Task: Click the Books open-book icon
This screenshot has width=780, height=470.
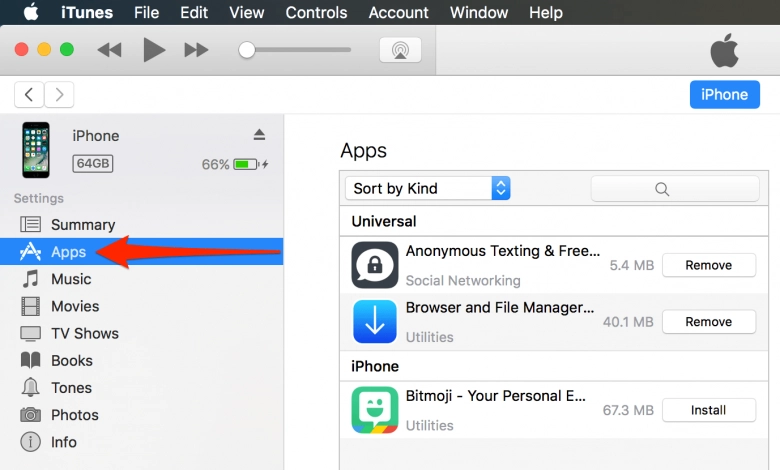Action: 30,360
